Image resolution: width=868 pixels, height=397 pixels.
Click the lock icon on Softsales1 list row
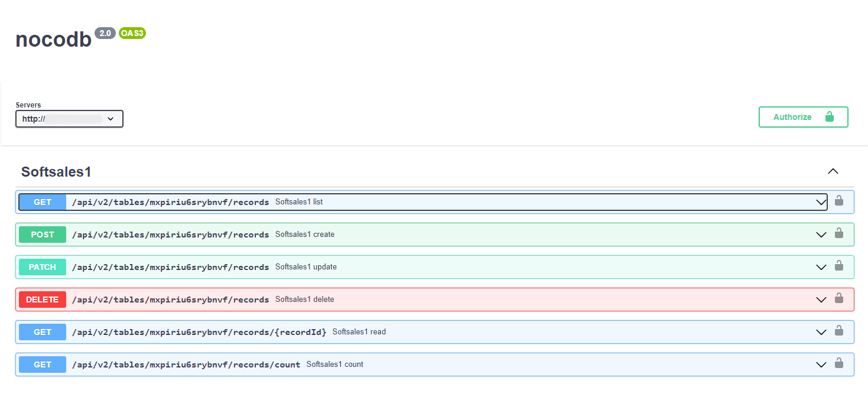838,201
